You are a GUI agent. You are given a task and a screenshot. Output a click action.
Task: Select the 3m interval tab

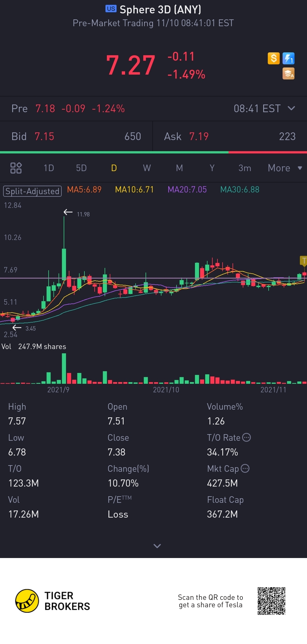point(245,168)
